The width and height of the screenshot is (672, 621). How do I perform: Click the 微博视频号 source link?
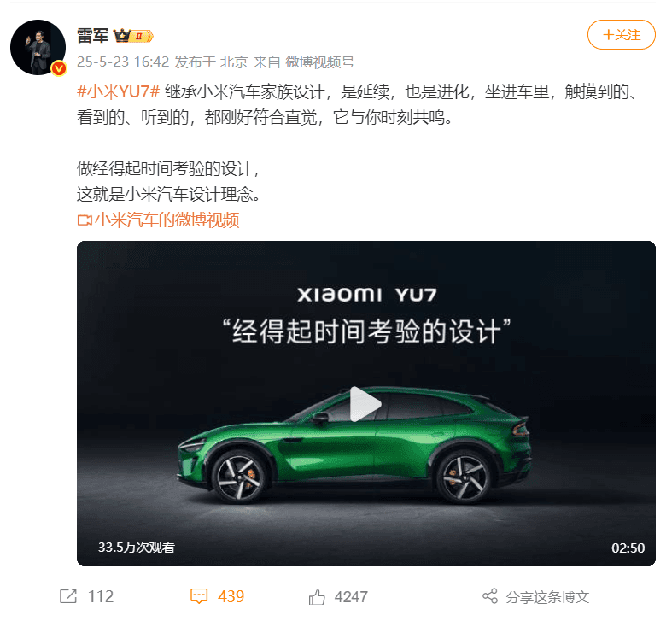pos(319,62)
